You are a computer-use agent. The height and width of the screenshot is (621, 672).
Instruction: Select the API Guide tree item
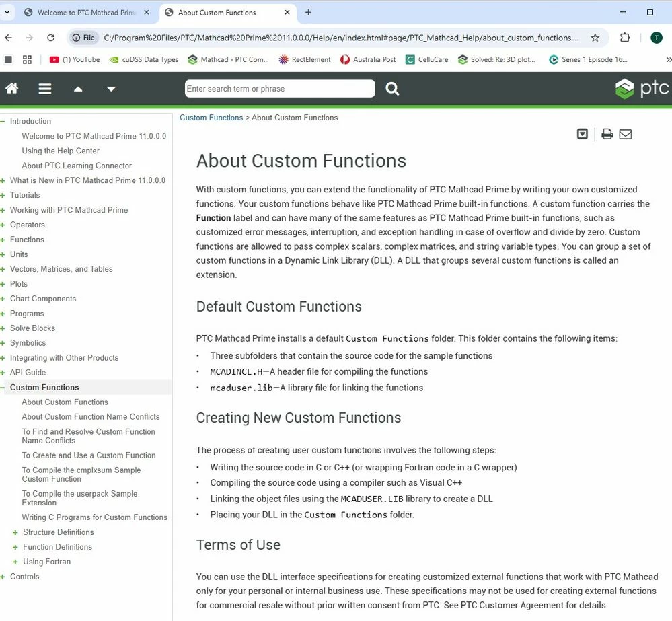coord(28,373)
